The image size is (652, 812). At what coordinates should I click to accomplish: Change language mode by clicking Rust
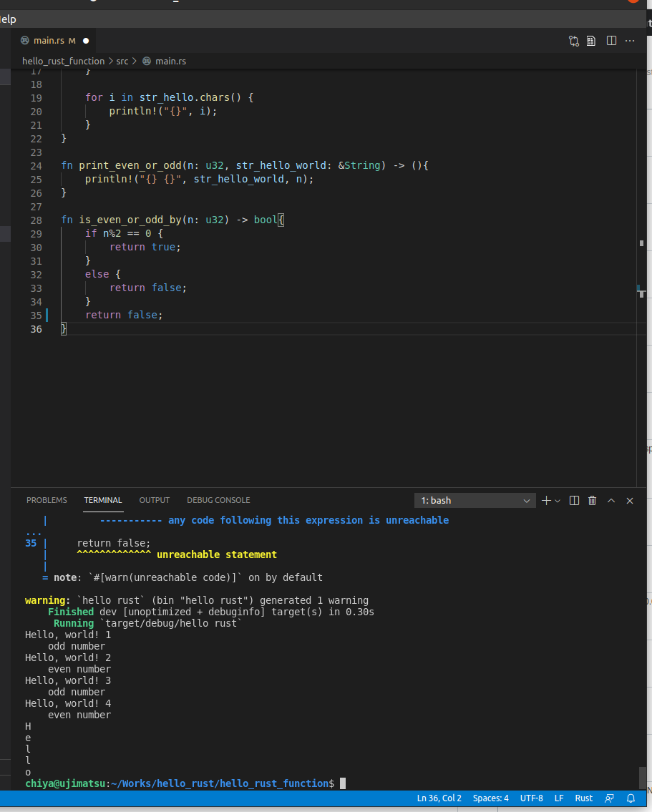(x=583, y=798)
